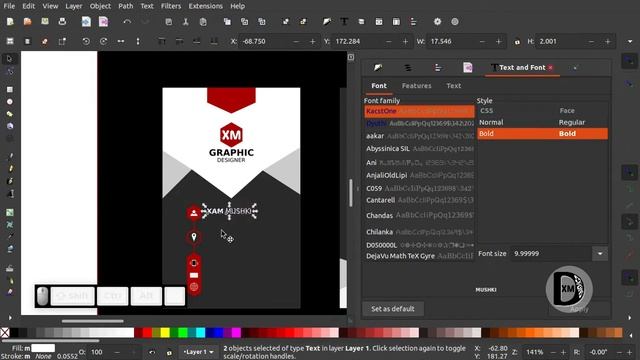This screenshot has width=640, height=360.
Task: Select the Selector arrow tool
Action: point(10,59)
